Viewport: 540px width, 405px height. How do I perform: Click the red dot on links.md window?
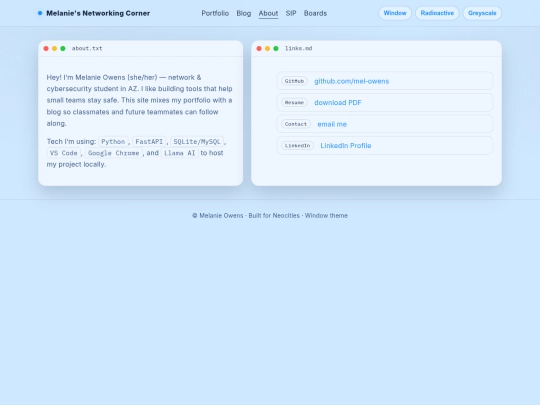point(259,49)
